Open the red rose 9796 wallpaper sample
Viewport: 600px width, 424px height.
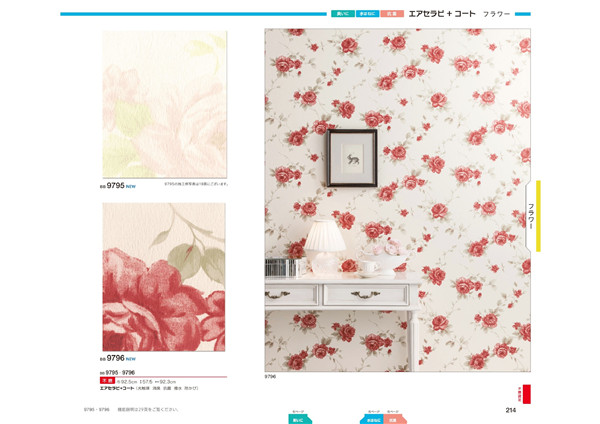164,277
